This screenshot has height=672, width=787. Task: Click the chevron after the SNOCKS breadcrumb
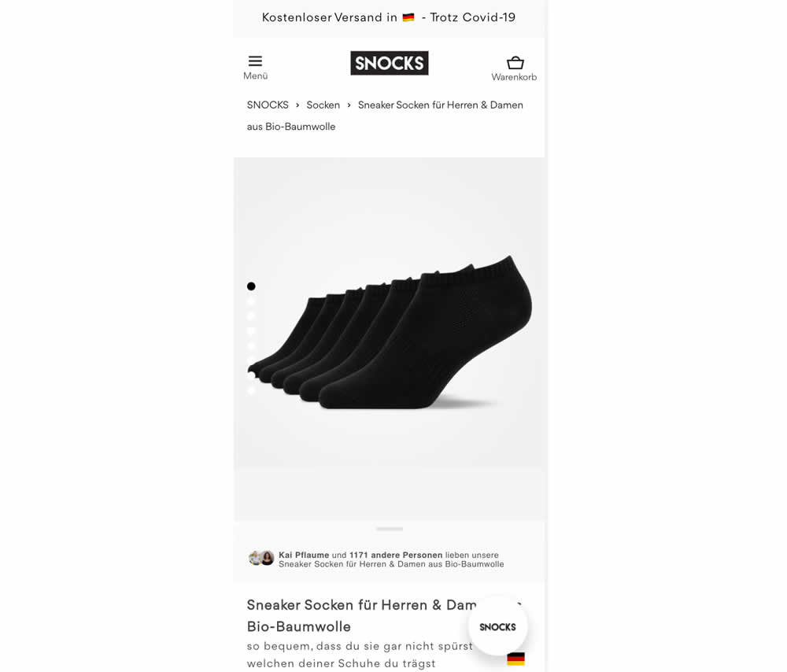coord(297,105)
